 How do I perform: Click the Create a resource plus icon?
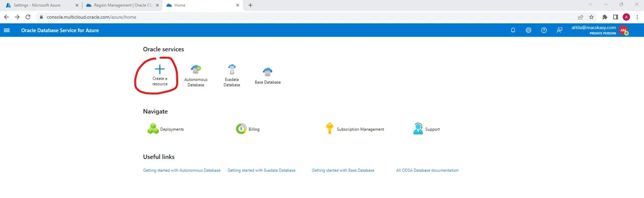(x=160, y=70)
